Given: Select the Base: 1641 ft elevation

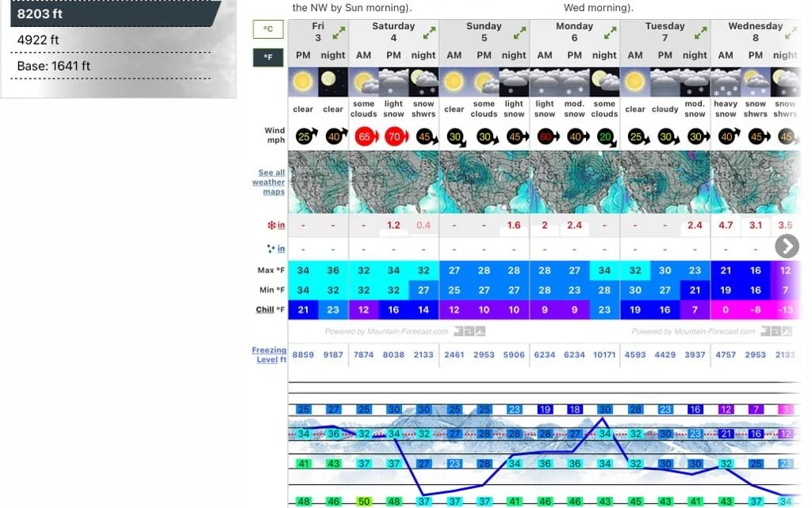Looking at the screenshot, I should pyautogui.click(x=111, y=66).
